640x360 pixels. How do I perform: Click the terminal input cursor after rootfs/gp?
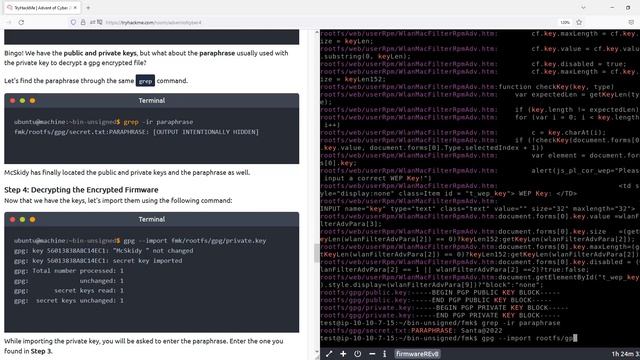575,338
